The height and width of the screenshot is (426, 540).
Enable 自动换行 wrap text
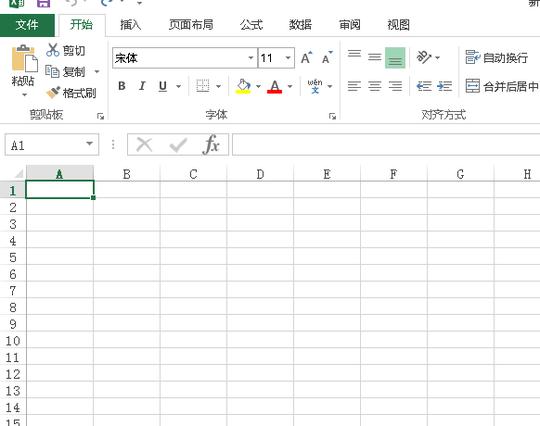pyautogui.click(x=497, y=58)
